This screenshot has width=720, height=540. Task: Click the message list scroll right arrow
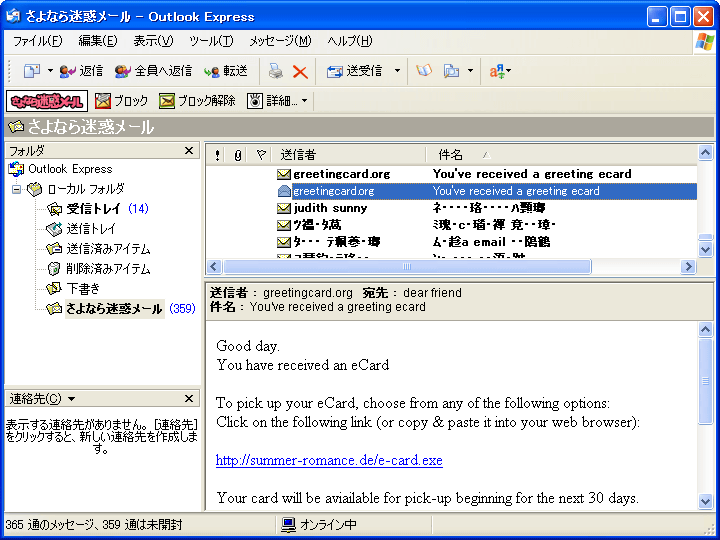pyautogui.click(x=688, y=266)
